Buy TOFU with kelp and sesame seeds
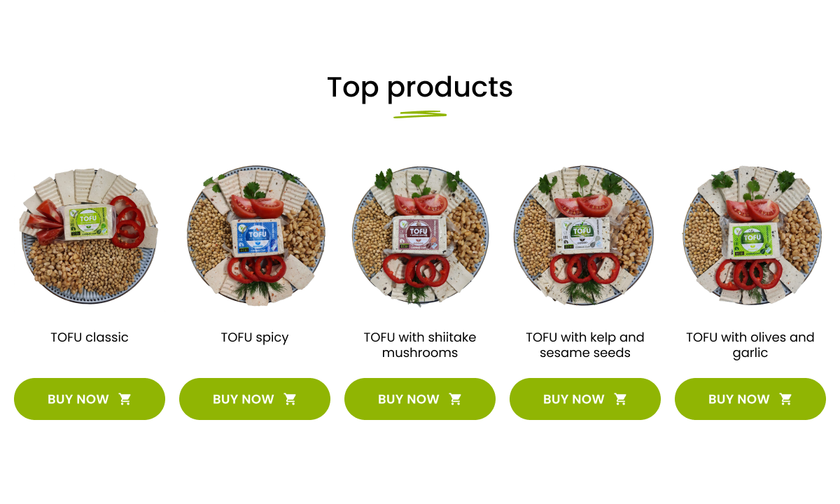The height and width of the screenshot is (504, 840). pos(585,399)
